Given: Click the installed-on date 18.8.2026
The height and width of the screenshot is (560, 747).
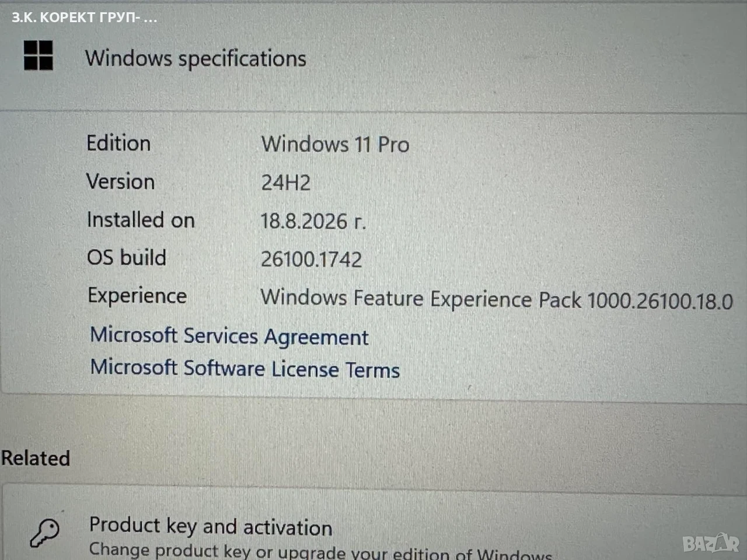Looking at the screenshot, I should [313, 221].
